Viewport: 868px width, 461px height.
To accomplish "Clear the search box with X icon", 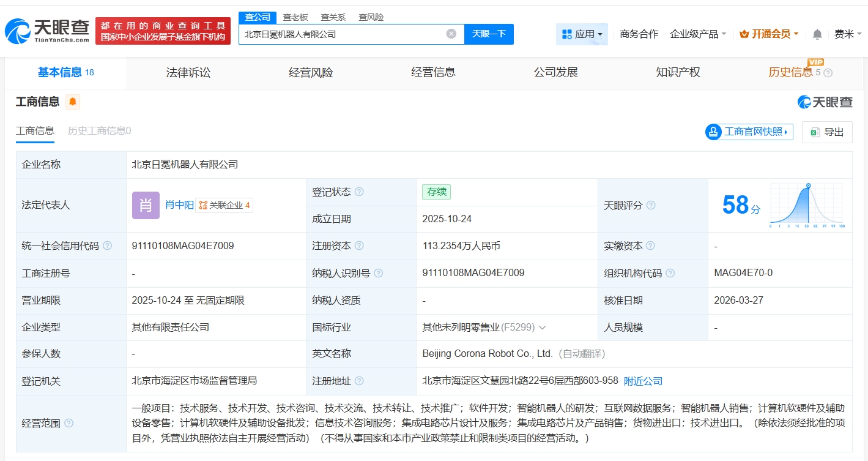I will pyautogui.click(x=451, y=34).
